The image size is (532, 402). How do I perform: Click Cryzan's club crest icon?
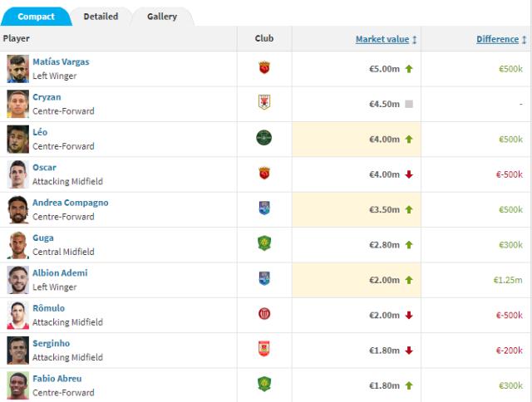pos(264,103)
